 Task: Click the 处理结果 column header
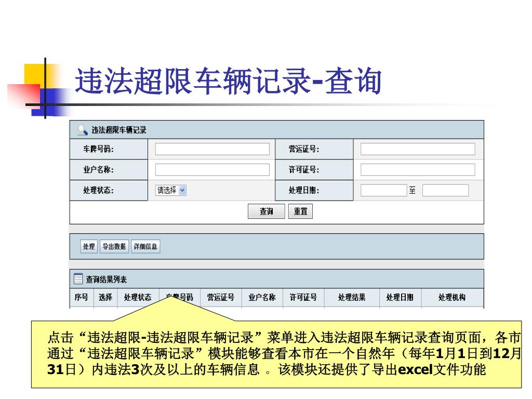[x=352, y=298]
